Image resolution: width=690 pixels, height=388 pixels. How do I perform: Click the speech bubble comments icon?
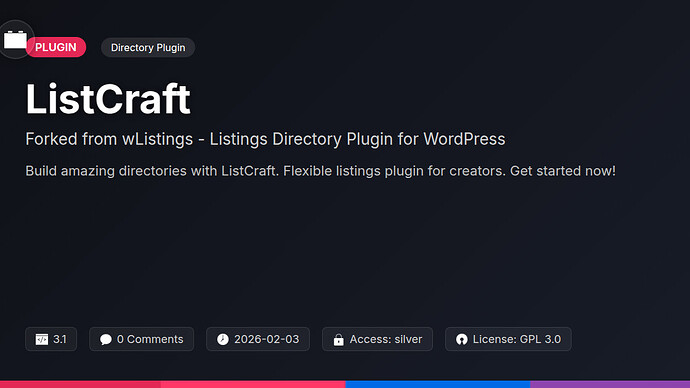106,339
